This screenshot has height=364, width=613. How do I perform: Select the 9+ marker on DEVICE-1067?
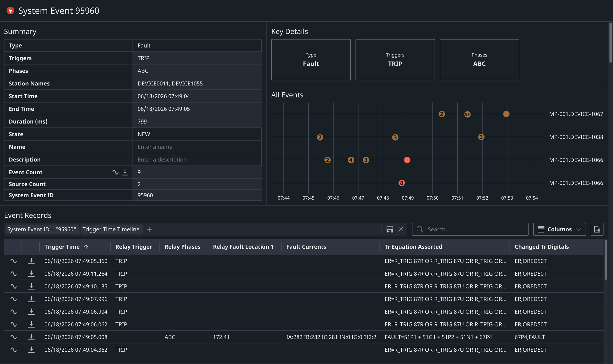(x=467, y=114)
